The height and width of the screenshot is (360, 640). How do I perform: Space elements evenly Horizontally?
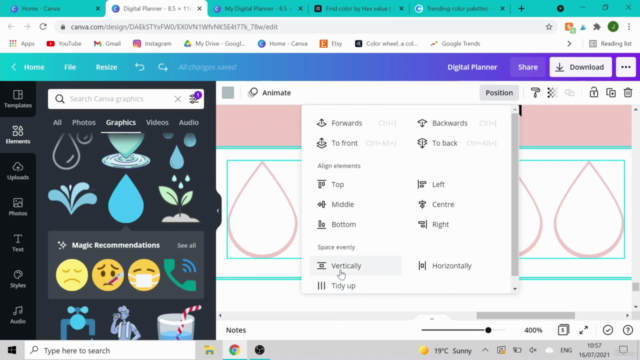[457, 265]
